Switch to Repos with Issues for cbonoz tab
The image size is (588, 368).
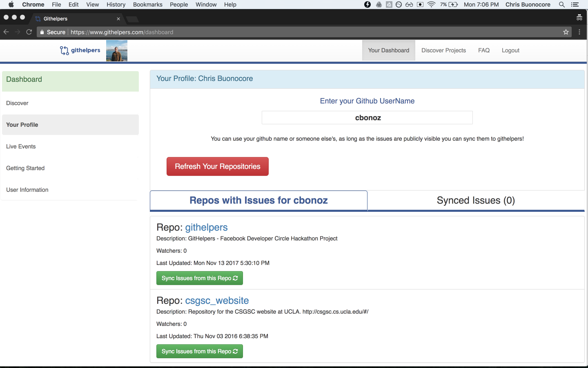tap(258, 200)
